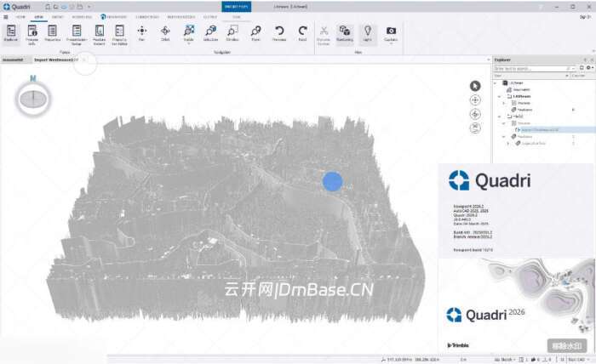Open the blue highlighted contextual tab in title bar
The width and height of the screenshot is (596, 364).
click(237, 7)
